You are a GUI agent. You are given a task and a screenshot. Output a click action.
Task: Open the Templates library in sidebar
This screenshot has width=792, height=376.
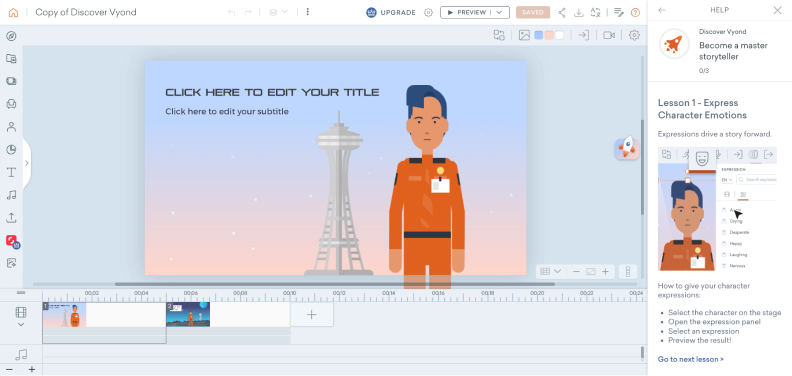11,59
